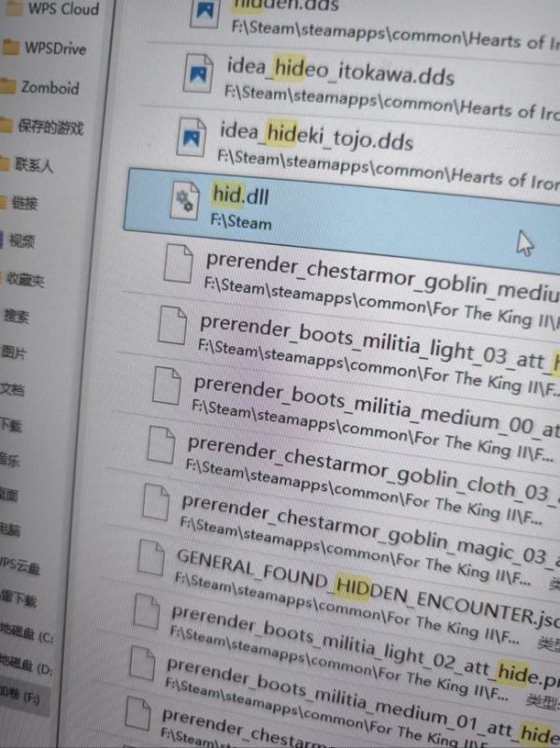Viewport: 560px width, 748px height.
Task: Select prerender_boots_militia_medium_00 file name
Action: tap(377, 406)
